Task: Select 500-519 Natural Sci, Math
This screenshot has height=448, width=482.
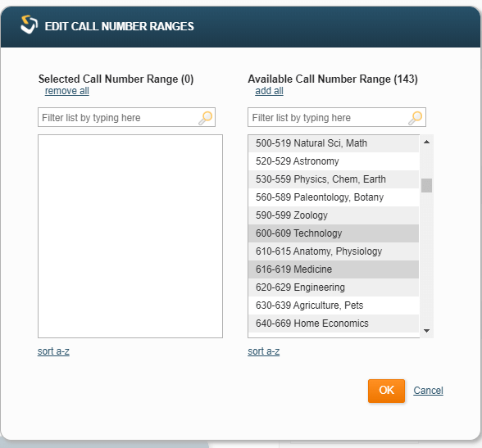Action: tap(334, 143)
